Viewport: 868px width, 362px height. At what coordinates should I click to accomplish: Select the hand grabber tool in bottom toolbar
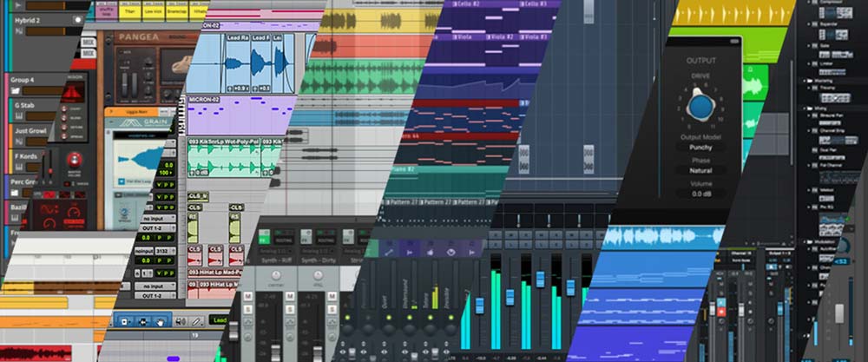point(161,320)
